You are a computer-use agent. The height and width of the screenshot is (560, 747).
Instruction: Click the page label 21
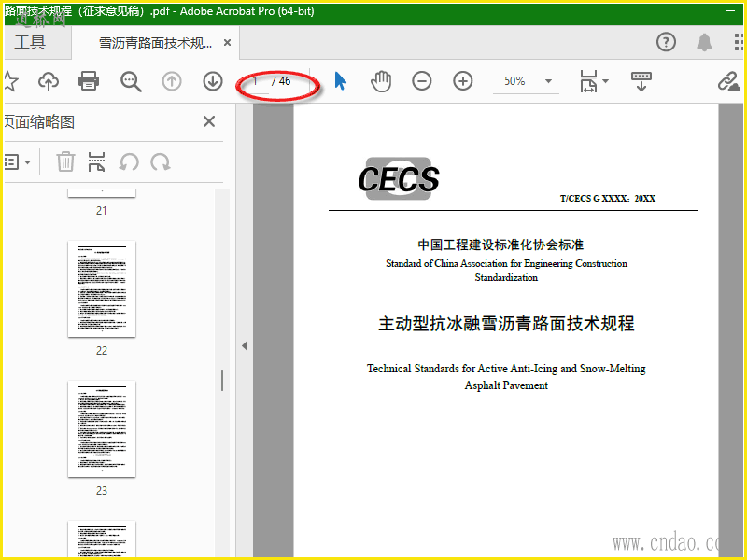[x=102, y=211]
